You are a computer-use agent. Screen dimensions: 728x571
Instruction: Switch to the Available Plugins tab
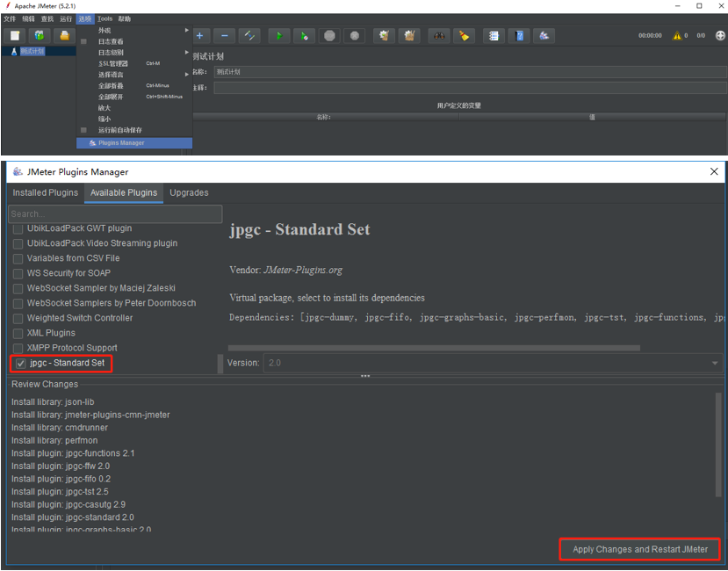click(124, 192)
